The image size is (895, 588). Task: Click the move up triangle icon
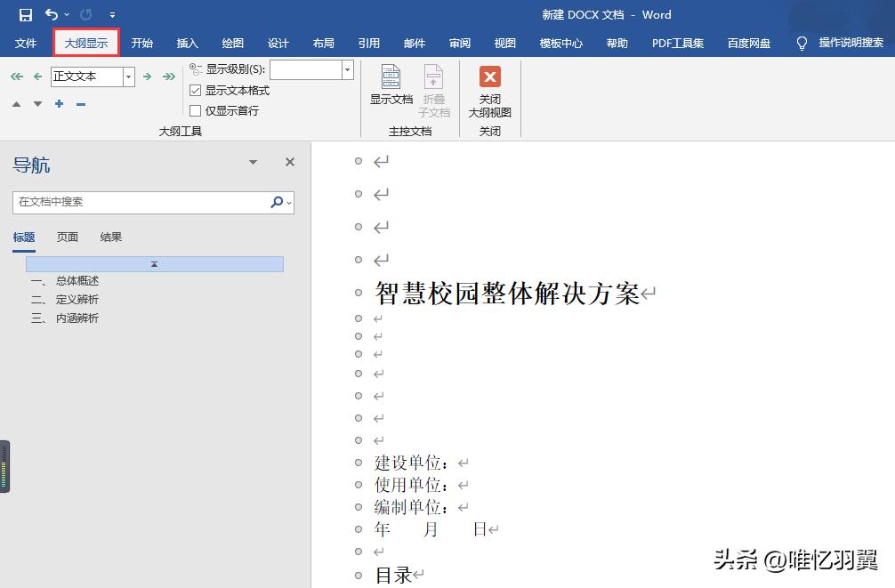click(16, 103)
